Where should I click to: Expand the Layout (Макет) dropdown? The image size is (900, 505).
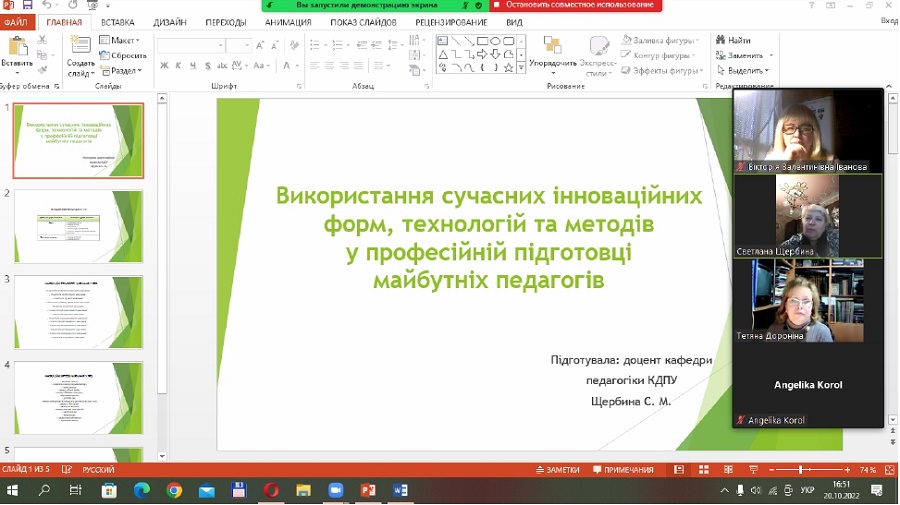click(123, 40)
